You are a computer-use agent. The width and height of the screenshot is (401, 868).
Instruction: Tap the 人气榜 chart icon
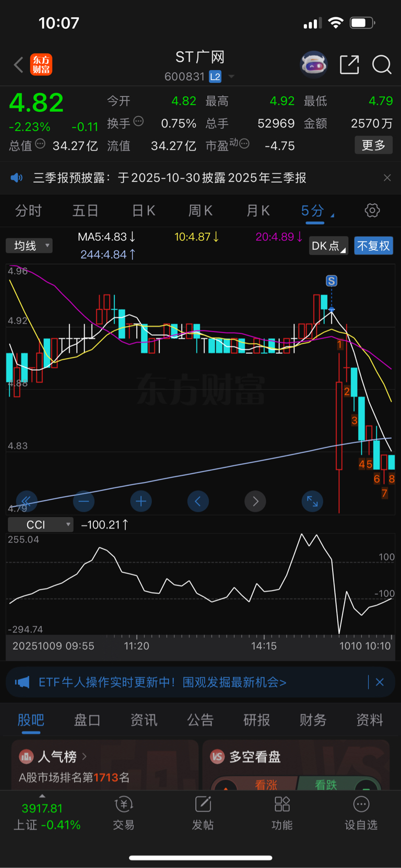26,756
